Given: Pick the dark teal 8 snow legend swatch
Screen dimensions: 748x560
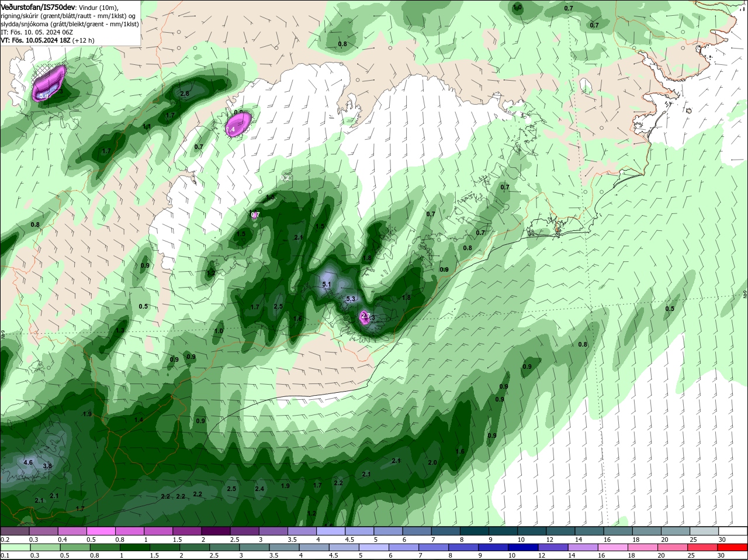Looking at the screenshot, I should point(474,531).
